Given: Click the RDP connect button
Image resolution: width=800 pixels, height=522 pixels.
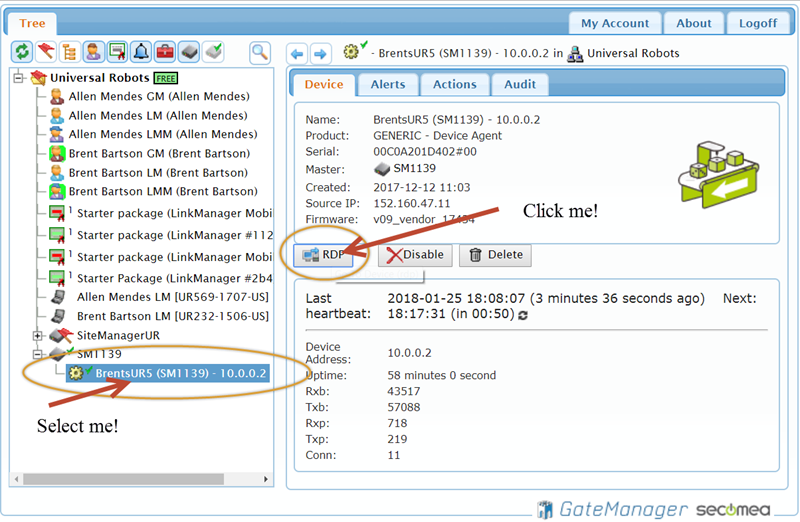Looking at the screenshot, I should click(x=322, y=255).
